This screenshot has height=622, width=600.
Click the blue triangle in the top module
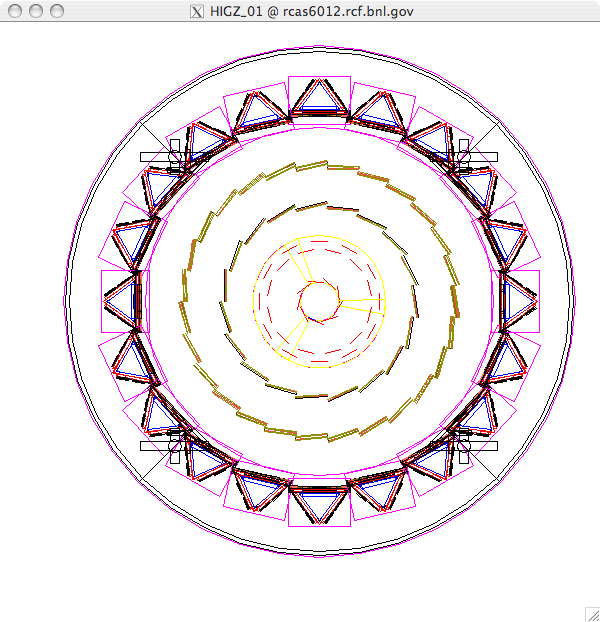(x=319, y=95)
